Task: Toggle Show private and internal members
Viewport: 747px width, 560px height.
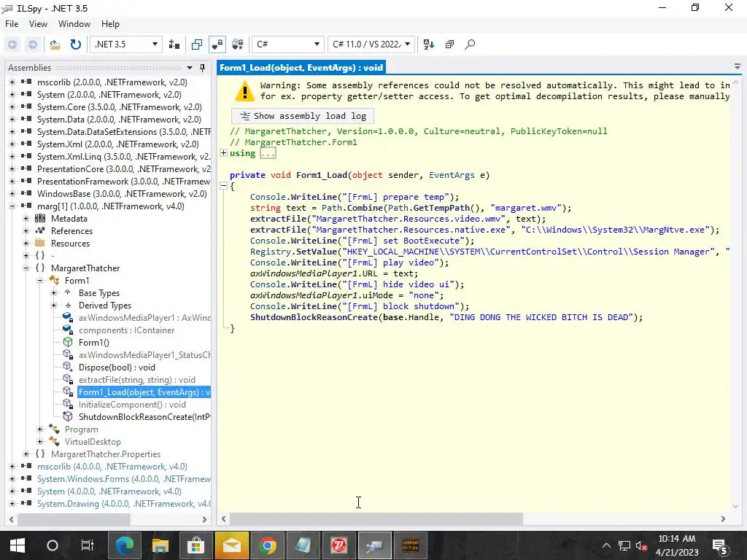Action: click(x=217, y=44)
